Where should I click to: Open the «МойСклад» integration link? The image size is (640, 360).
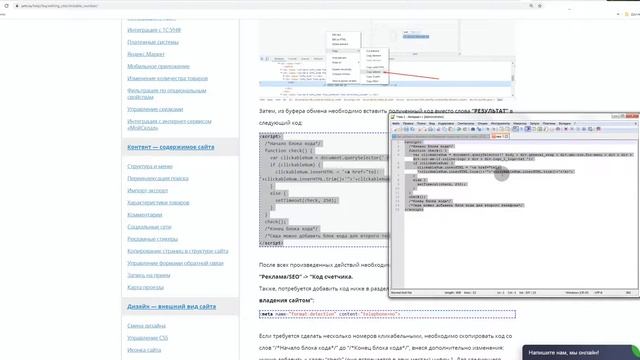point(169,124)
